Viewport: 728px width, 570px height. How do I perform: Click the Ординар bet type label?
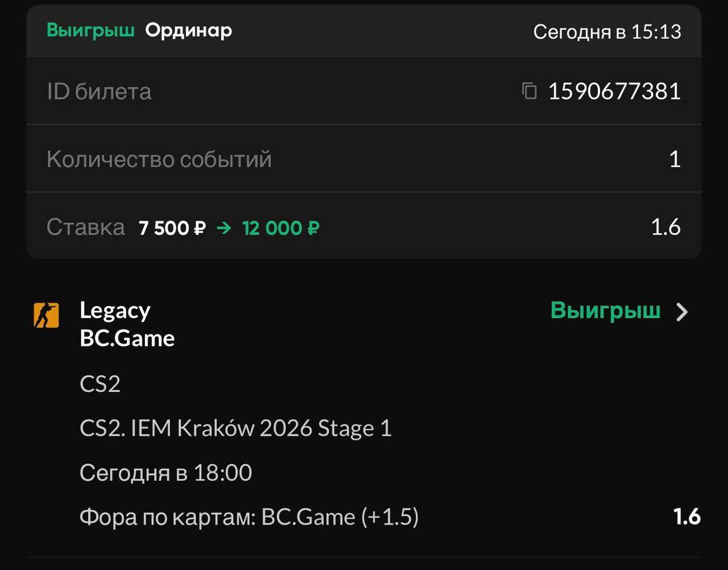(x=188, y=30)
